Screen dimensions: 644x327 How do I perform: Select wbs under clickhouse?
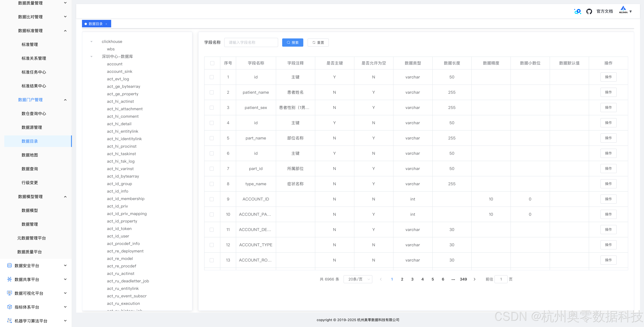coord(111,49)
